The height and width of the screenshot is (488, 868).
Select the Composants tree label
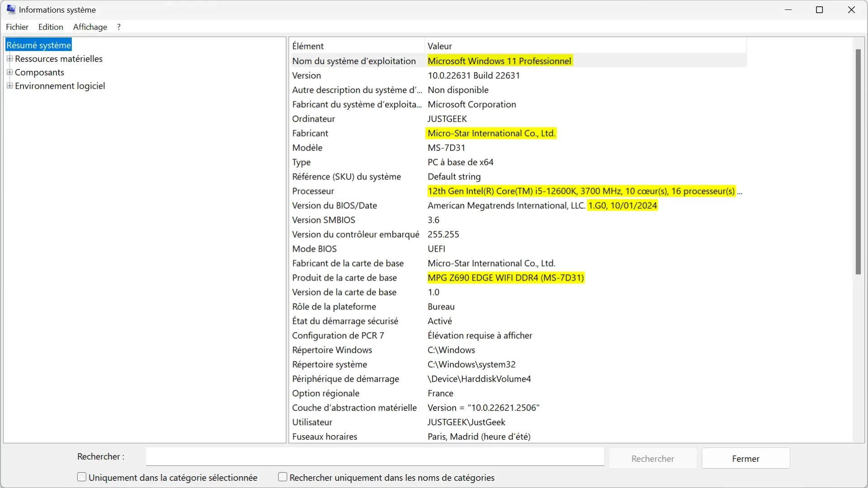[x=40, y=72]
